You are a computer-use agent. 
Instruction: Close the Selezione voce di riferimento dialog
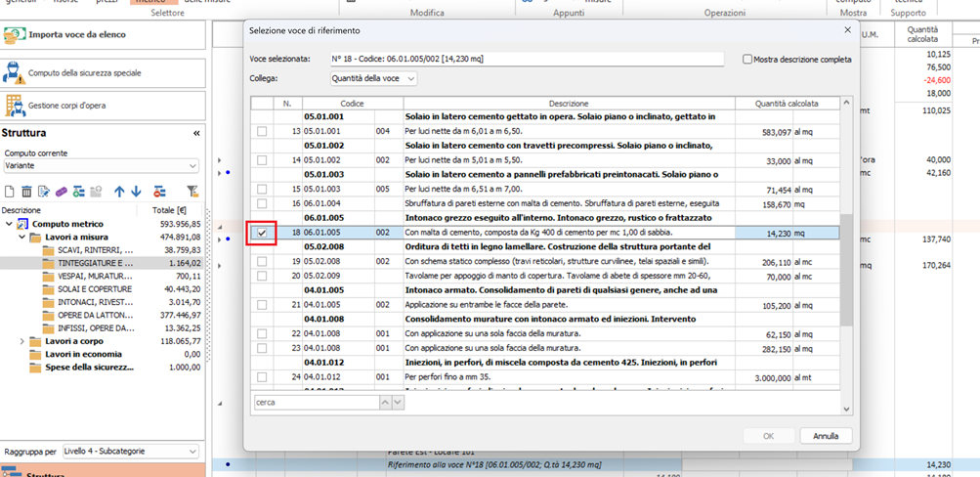point(847,30)
